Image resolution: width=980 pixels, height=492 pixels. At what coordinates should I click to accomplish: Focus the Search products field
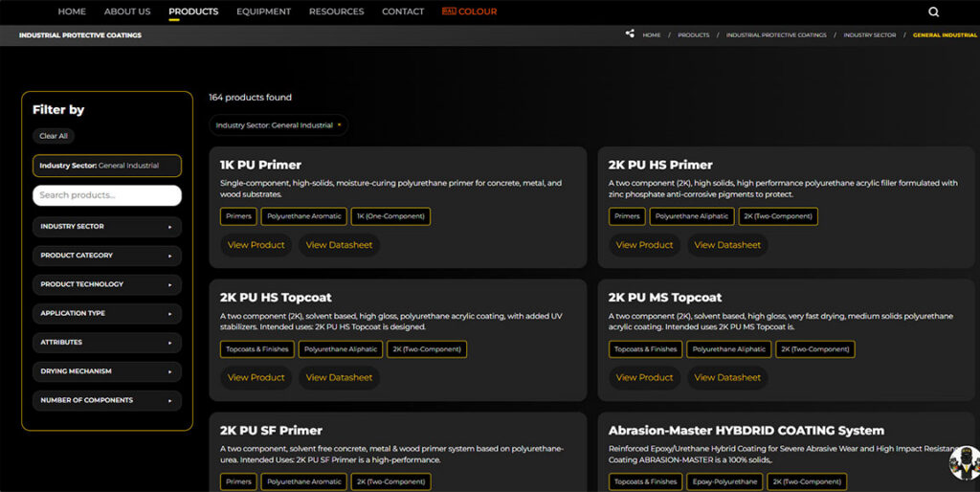[107, 195]
